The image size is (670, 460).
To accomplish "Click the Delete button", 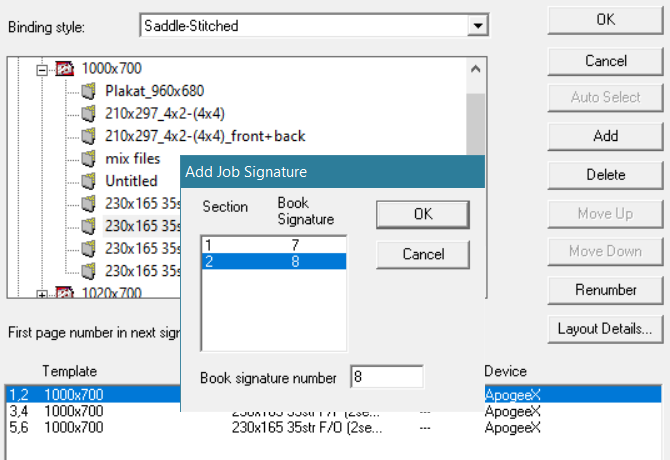I will pyautogui.click(x=605, y=174).
